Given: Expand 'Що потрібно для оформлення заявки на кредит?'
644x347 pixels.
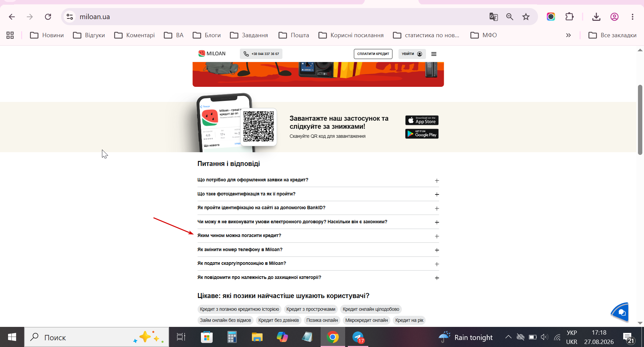Looking at the screenshot, I should click(x=318, y=180).
